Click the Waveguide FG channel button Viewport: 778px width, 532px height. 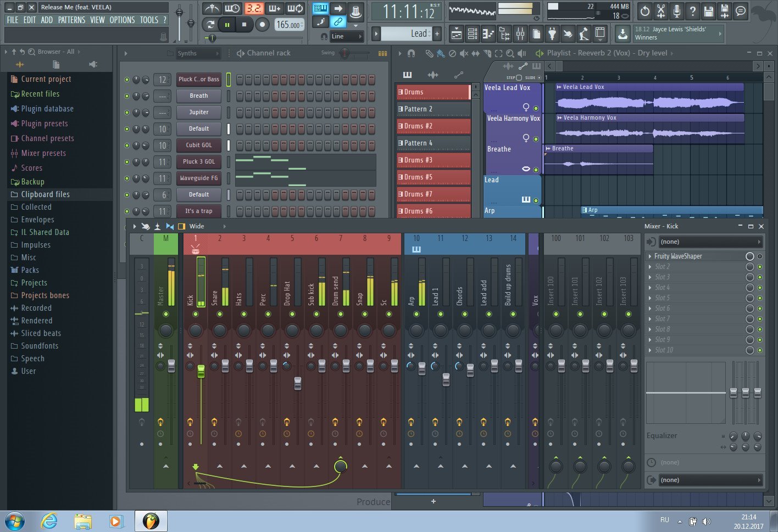click(x=199, y=178)
